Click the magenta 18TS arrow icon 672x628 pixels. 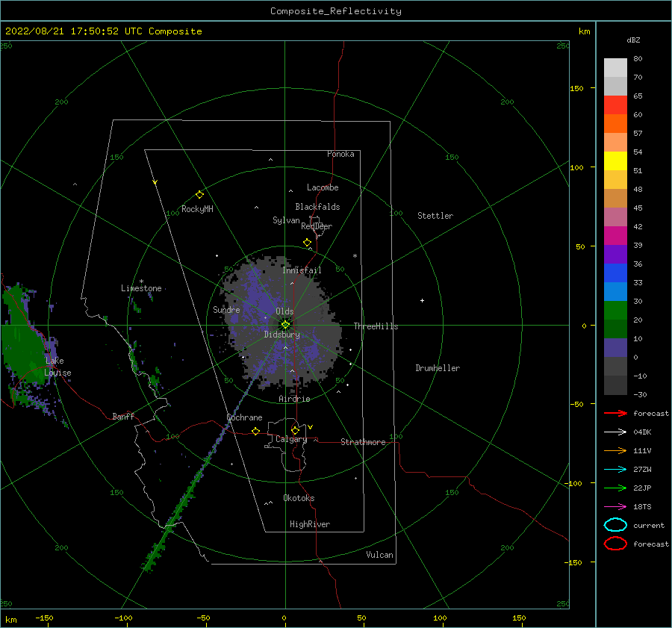pyautogui.click(x=615, y=507)
